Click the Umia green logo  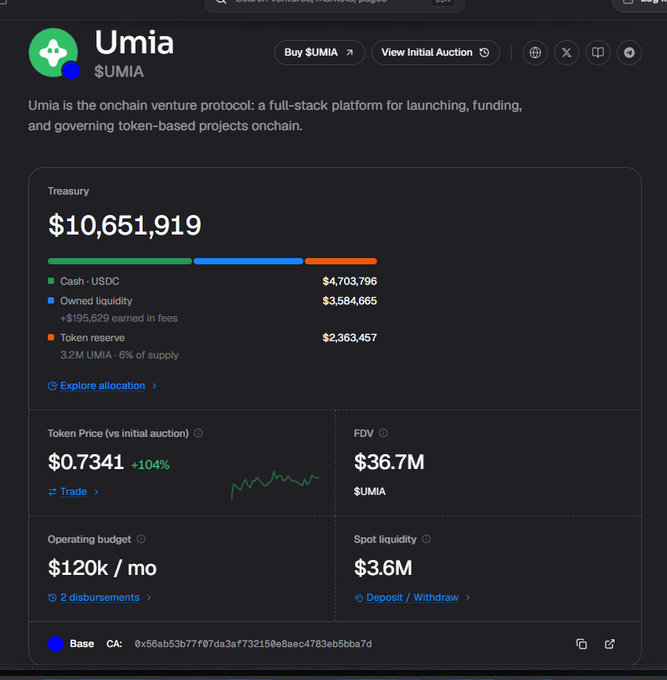53,52
